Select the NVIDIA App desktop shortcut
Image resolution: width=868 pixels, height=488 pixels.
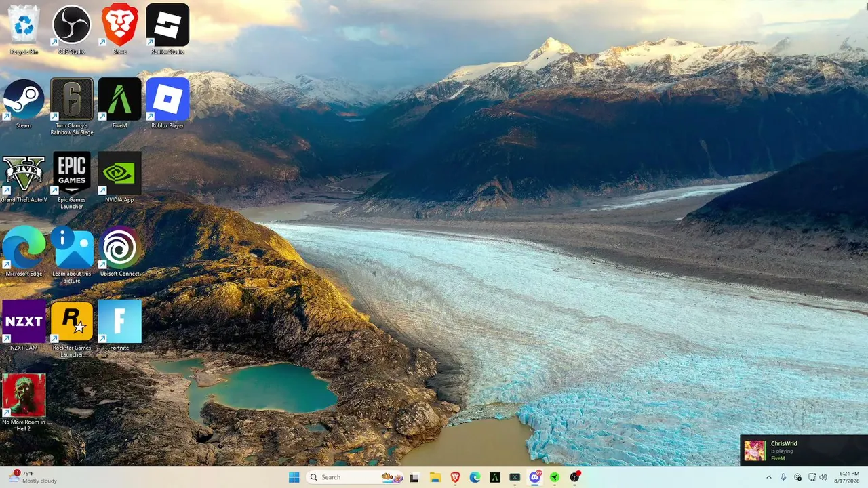(x=119, y=178)
